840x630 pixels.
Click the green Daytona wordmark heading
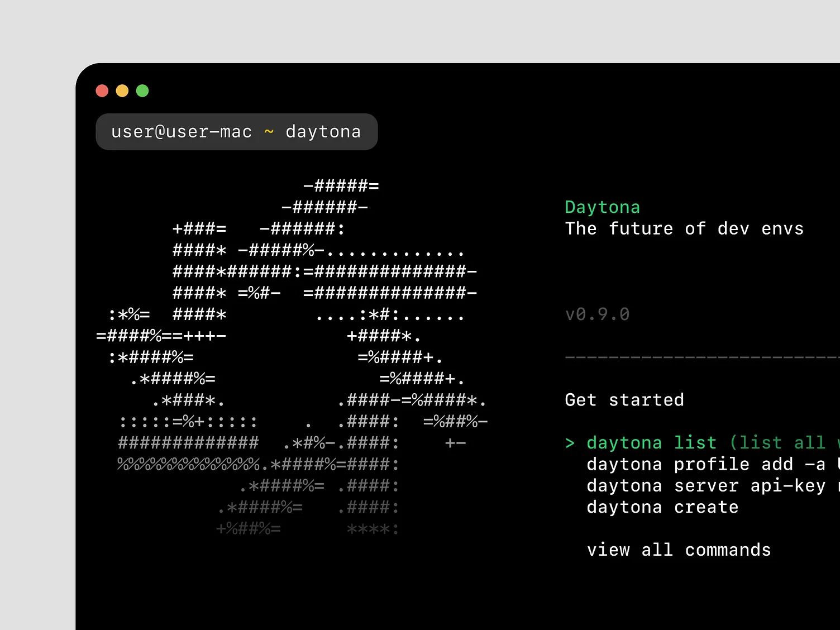[x=602, y=207]
